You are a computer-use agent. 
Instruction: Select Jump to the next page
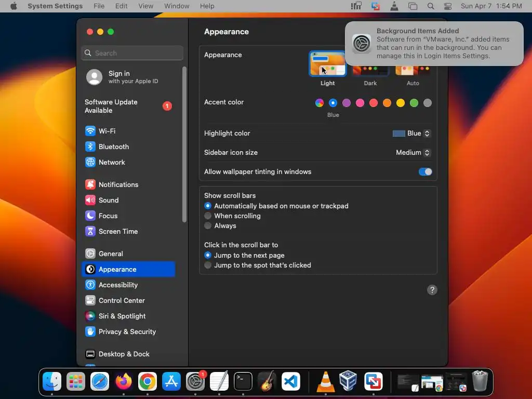click(x=208, y=255)
